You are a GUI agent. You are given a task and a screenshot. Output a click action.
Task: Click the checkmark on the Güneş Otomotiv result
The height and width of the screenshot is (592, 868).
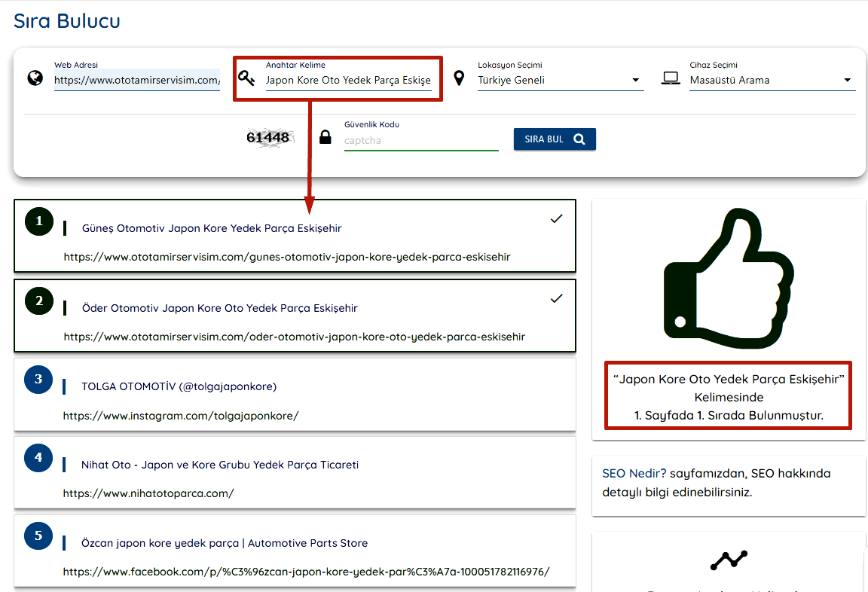tap(556, 218)
